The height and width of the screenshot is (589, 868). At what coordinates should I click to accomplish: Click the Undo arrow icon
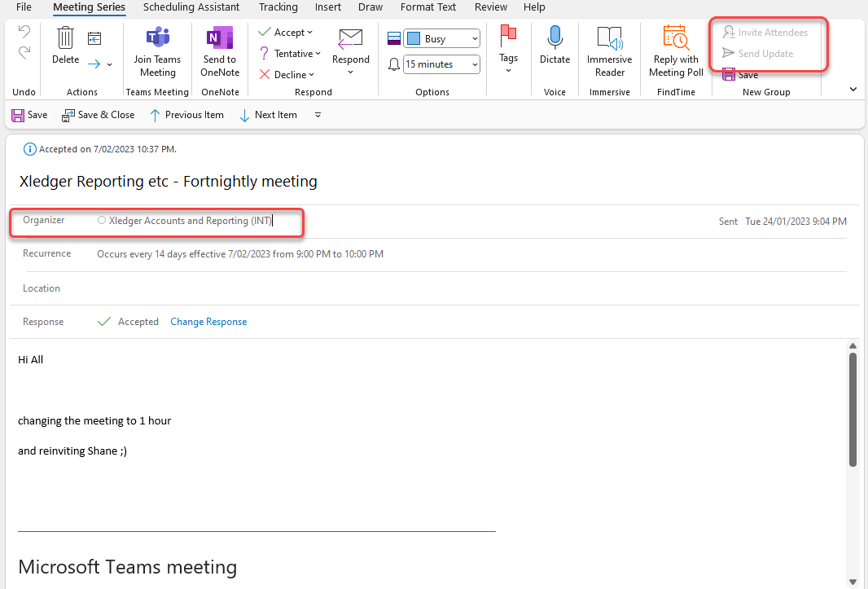pyautogui.click(x=24, y=31)
